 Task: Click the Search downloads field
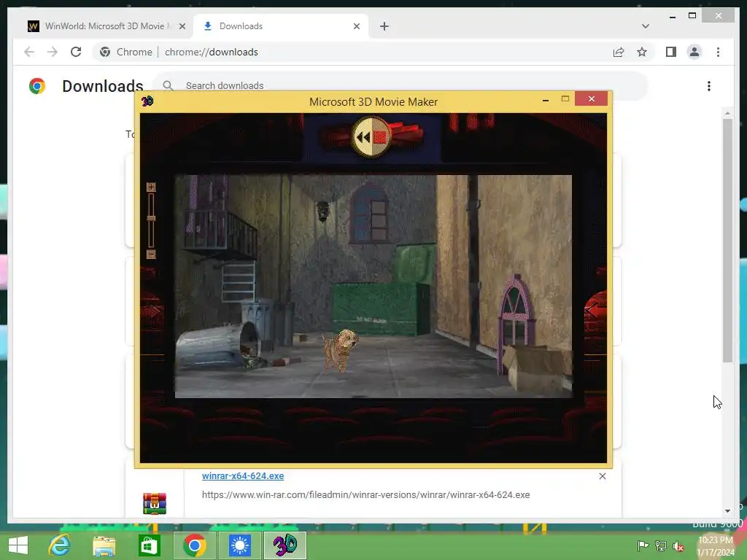400,86
